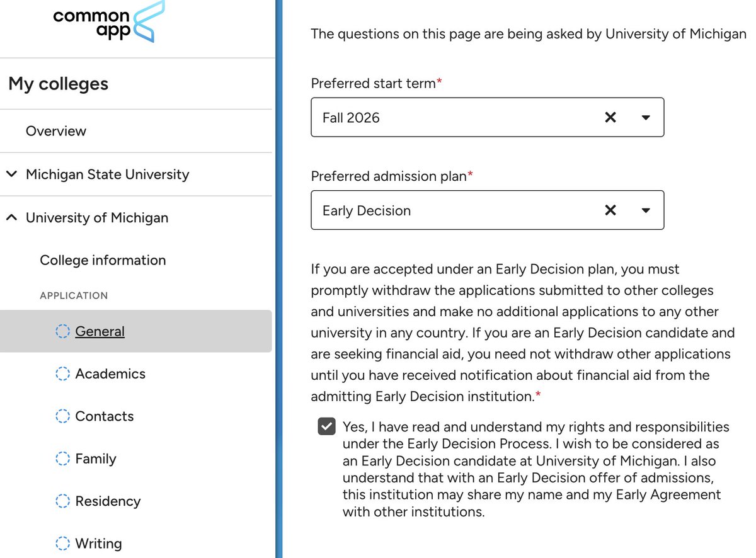The image size is (756, 558).
Task: Click the General progress circle icon
Action: (x=62, y=331)
